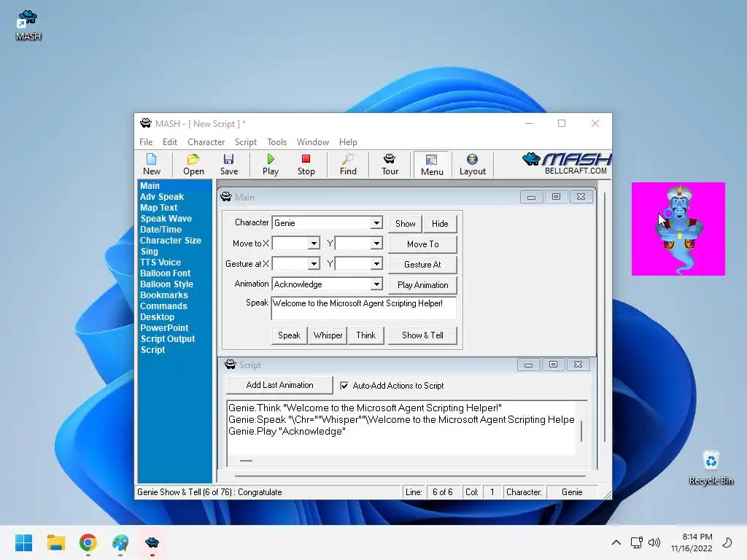Open a script file from toolbar
The height and width of the screenshot is (560, 747).
pos(193,164)
